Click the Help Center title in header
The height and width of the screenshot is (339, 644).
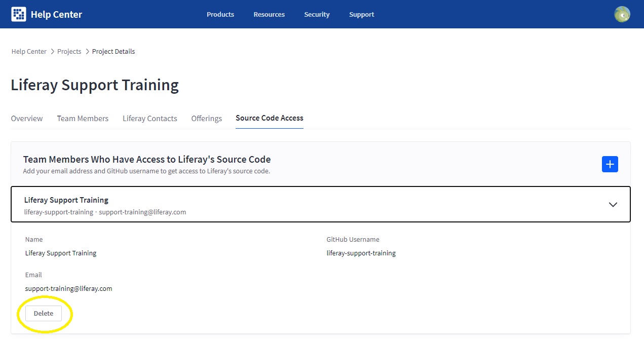coord(56,15)
